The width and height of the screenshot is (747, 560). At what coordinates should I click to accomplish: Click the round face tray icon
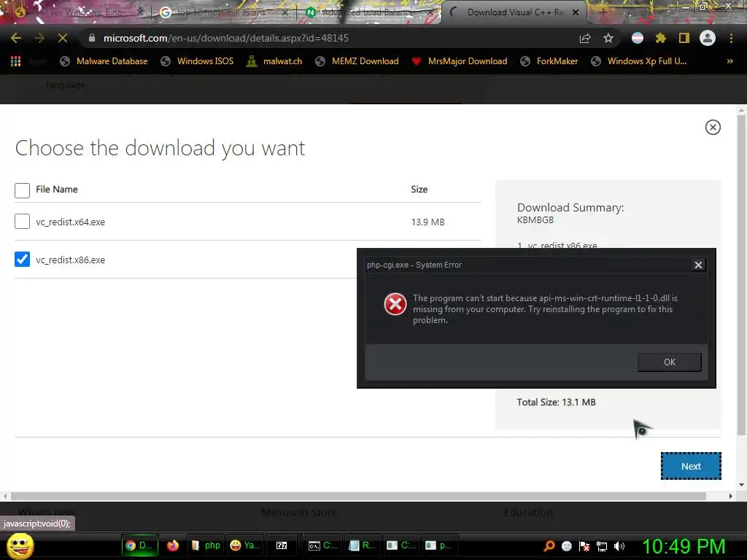coord(566,545)
